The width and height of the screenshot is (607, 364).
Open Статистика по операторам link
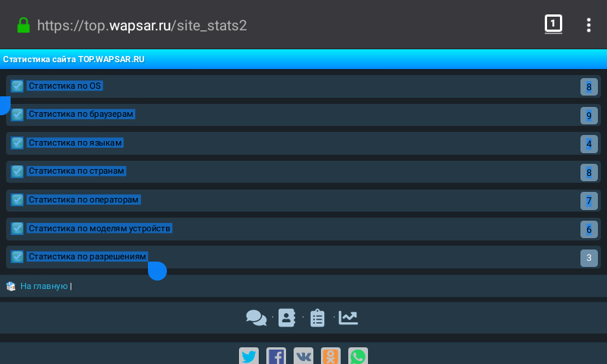coord(84,200)
